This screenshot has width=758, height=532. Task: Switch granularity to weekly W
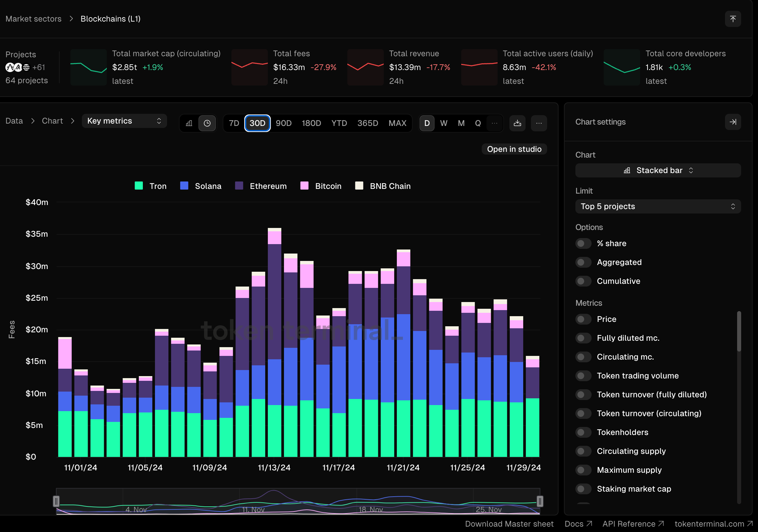point(443,123)
